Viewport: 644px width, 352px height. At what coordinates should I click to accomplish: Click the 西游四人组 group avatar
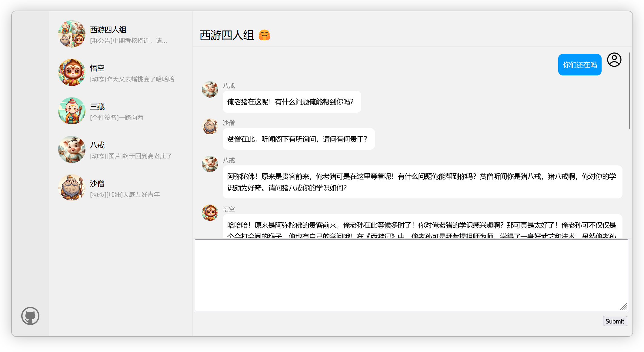pos(72,34)
